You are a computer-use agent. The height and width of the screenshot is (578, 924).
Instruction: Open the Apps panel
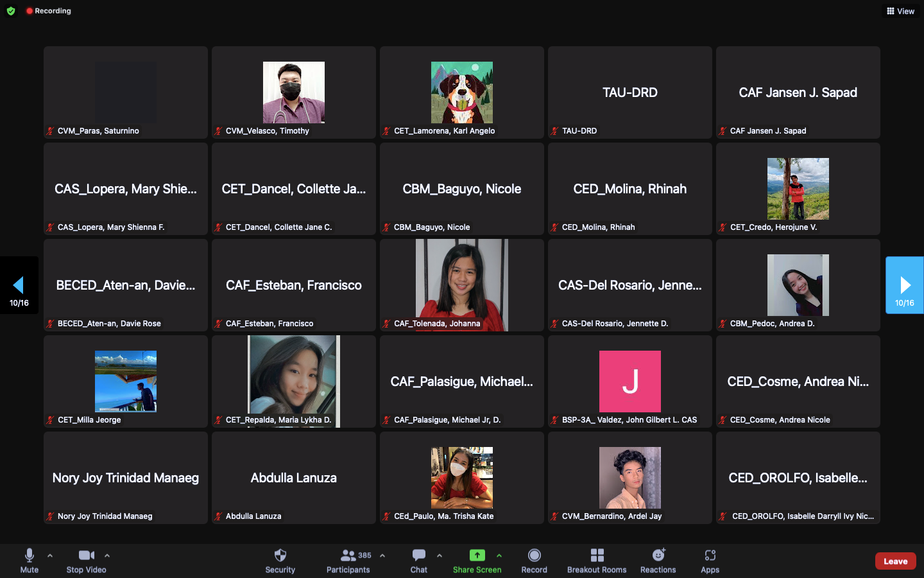[x=710, y=560]
